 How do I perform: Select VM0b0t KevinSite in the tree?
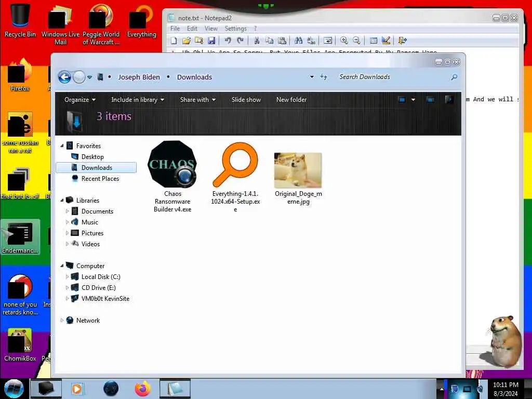tap(105, 299)
